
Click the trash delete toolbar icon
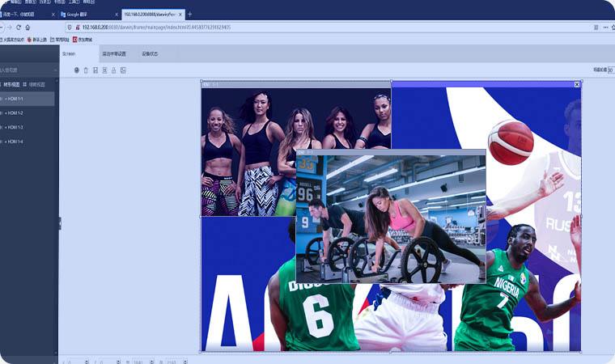tap(86, 70)
